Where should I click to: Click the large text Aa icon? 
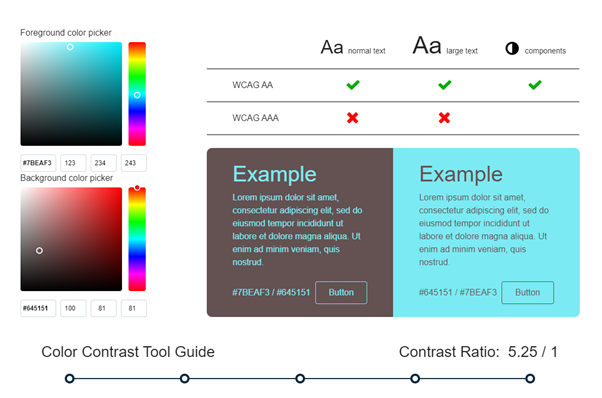click(427, 46)
